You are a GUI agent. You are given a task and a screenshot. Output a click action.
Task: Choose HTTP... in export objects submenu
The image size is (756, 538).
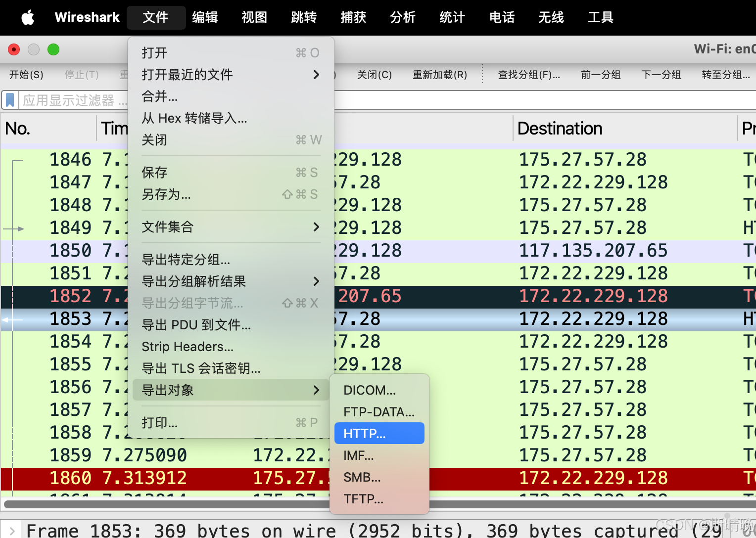coord(379,434)
